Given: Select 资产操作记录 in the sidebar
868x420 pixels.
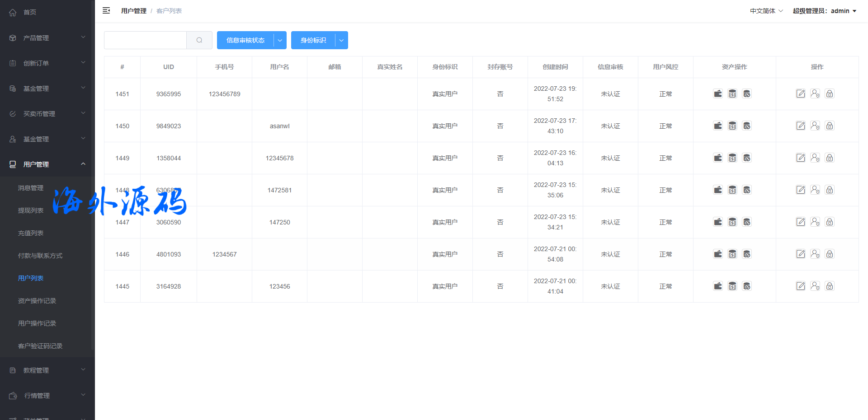Looking at the screenshot, I should click(x=37, y=301).
